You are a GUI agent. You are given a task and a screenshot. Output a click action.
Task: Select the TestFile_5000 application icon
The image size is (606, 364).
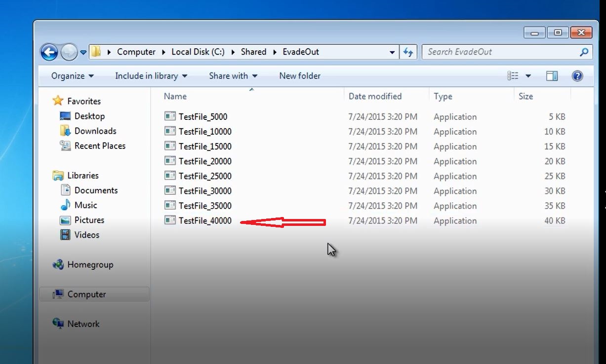click(170, 117)
